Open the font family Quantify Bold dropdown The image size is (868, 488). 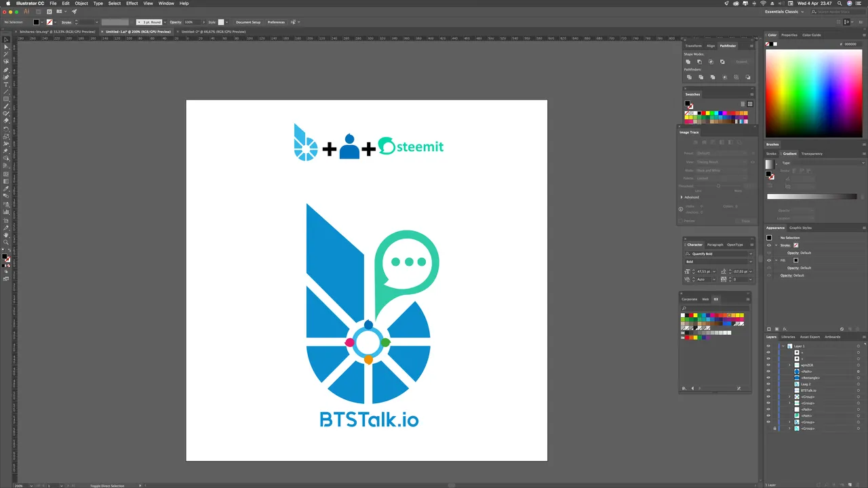coord(751,253)
